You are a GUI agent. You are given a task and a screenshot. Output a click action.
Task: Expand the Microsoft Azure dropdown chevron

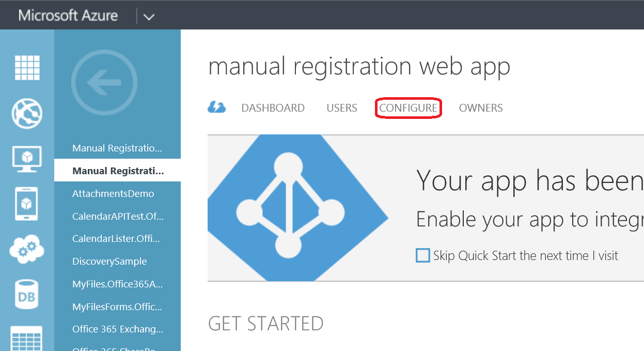149,17
